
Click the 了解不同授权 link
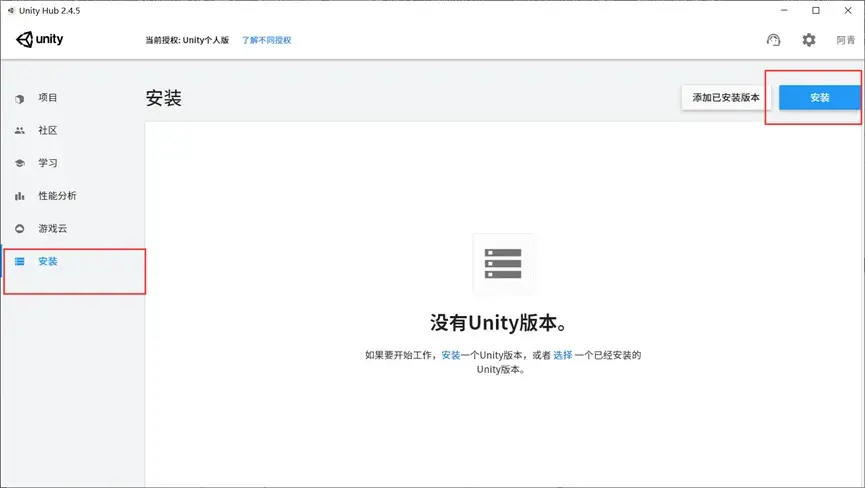(266, 40)
